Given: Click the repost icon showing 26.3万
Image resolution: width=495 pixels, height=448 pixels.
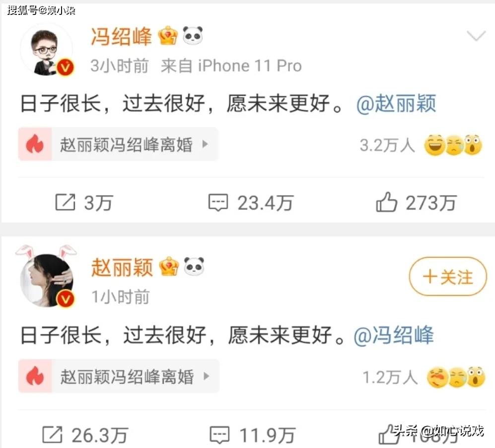Looking at the screenshot, I should click(53, 435).
